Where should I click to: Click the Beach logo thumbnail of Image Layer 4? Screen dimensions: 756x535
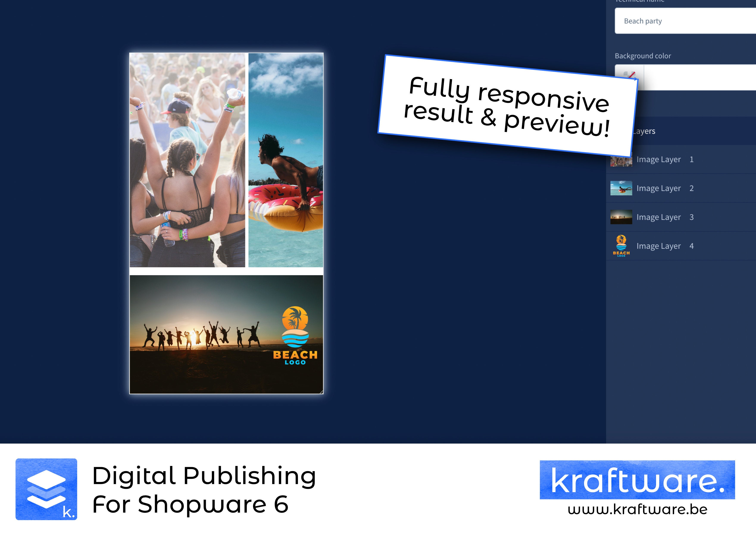[x=621, y=246]
